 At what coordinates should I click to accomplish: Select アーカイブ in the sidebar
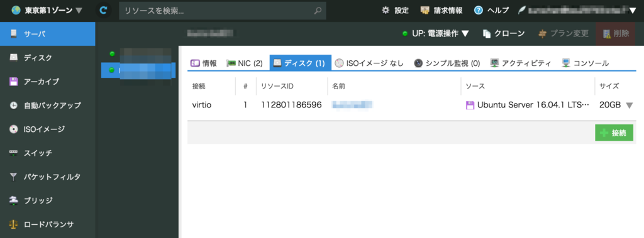tap(48, 82)
